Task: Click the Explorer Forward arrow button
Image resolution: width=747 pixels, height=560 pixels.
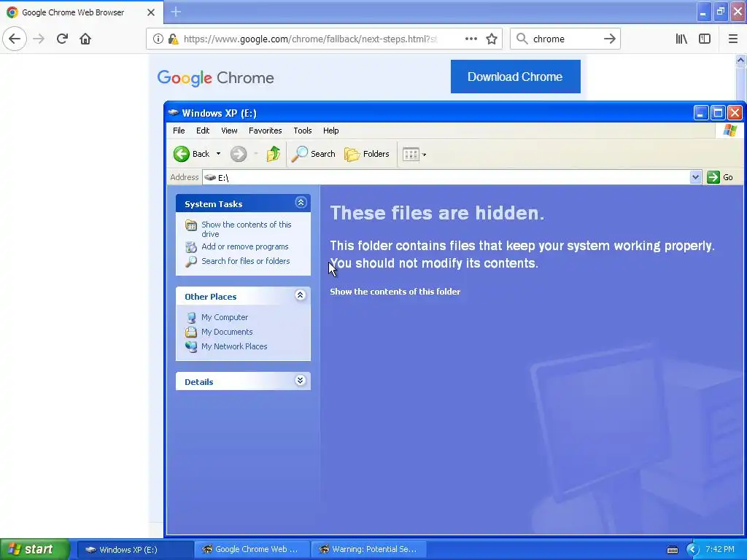Action: point(239,154)
